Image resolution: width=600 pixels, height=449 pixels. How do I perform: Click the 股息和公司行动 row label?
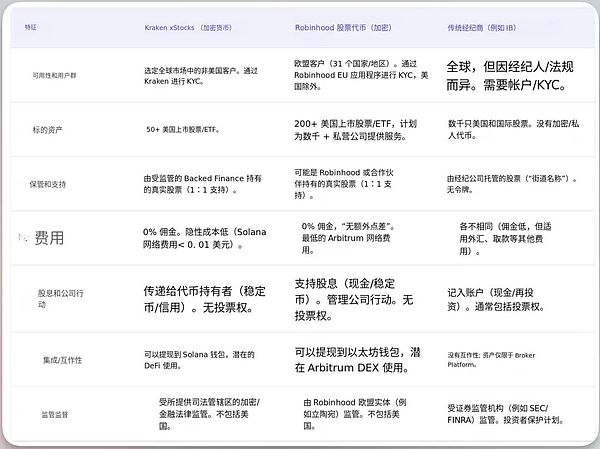[62, 299]
